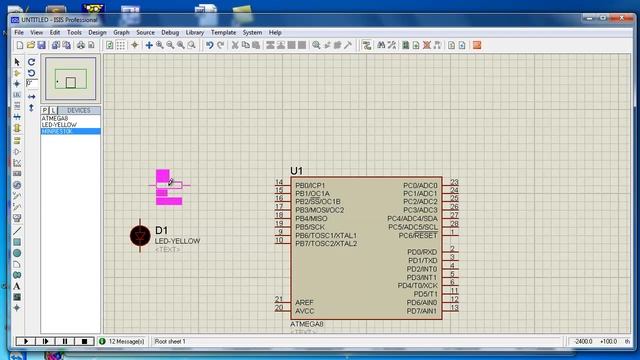Screen dimensions: 640x360
Task: Choose the Virtual instruments mode
Action: 17,218
